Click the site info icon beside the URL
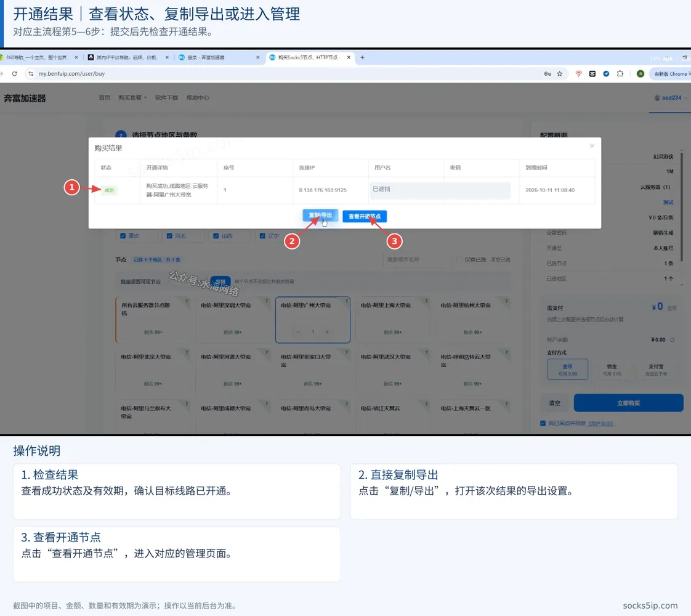Screen dimensions: 691x616 click(30, 73)
